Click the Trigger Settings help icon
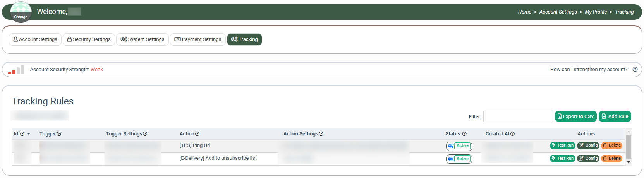Screen dimensions: 644x178 tap(145, 134)
